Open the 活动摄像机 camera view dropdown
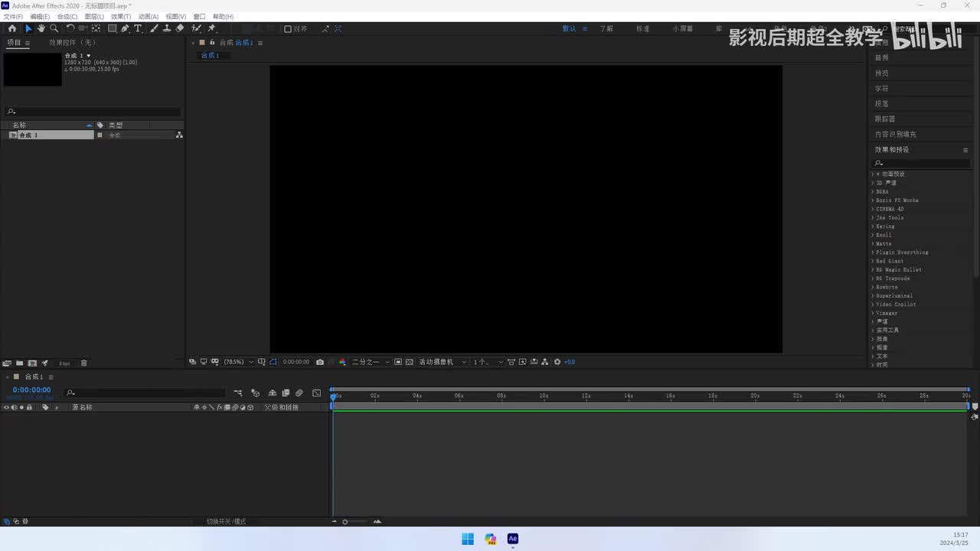The height and width of the screenshot is (551, 980). pos(443,362)
